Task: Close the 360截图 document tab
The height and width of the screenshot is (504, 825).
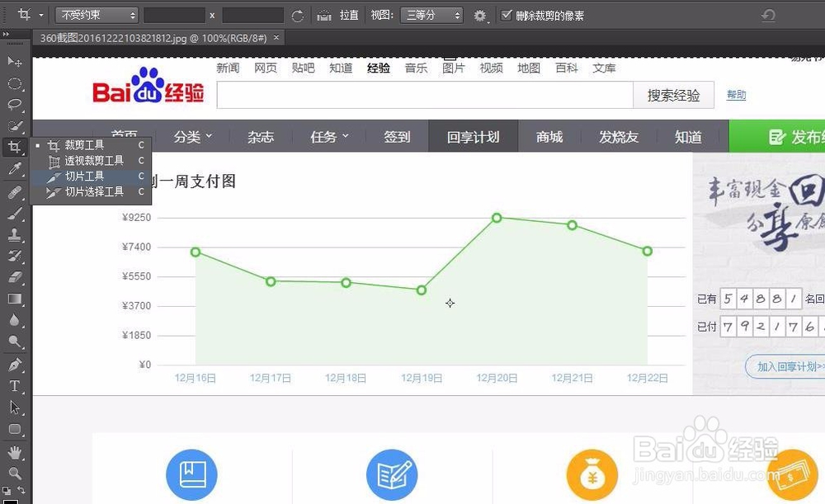Action: pyautogui.click(x=276, y=37)
